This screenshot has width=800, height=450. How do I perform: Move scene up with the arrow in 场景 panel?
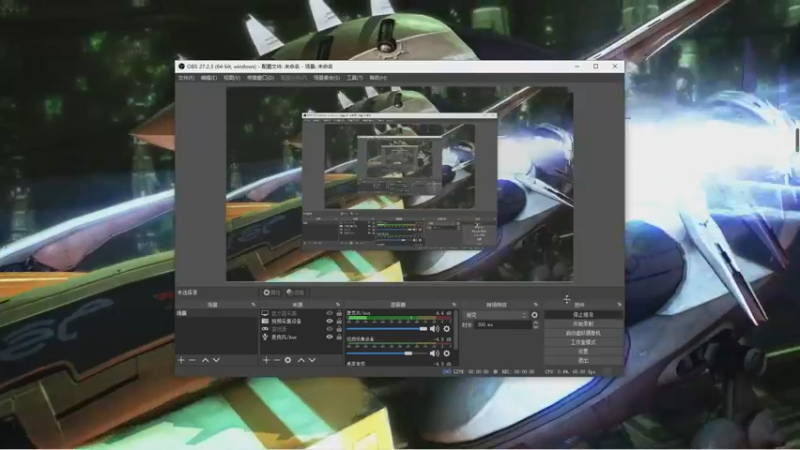click(205, 360)
